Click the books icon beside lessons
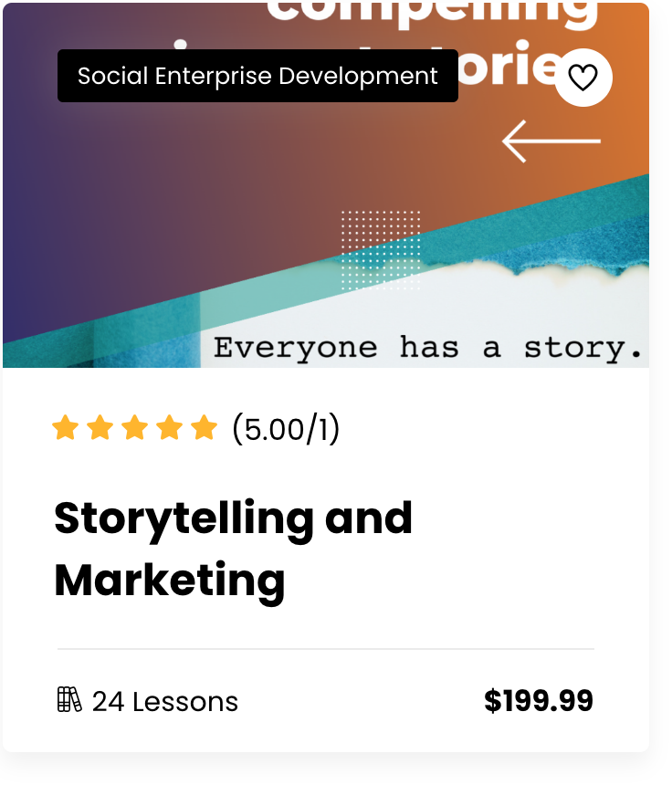The height and width of the screenshot is (785, 672). 69,700
